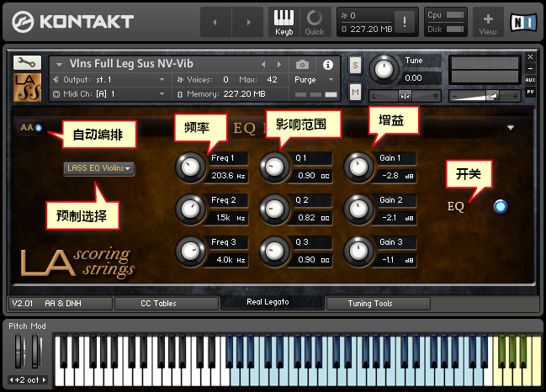Switch to the Tuning Tools tab
This screenshot has width=546, height=392.
(x=379, y=304)
